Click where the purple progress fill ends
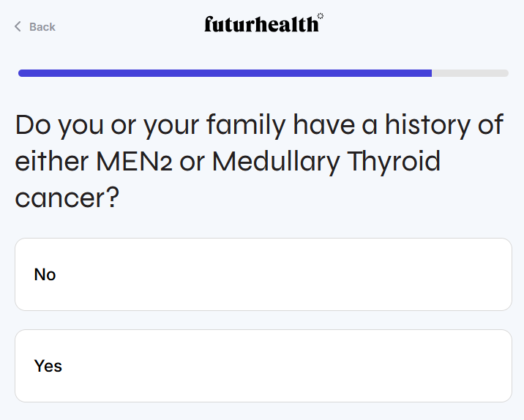The image size is (524, 420). click(x=431, y=73)
